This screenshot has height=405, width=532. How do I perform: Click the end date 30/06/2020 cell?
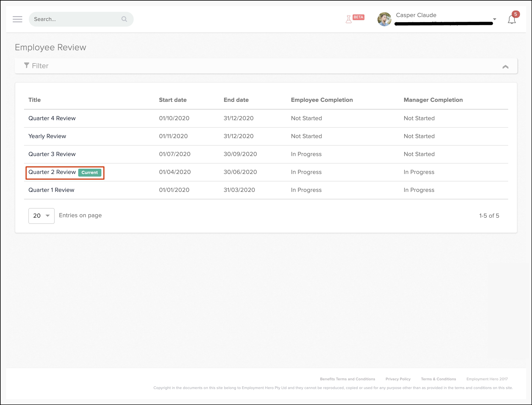[240, 172]
